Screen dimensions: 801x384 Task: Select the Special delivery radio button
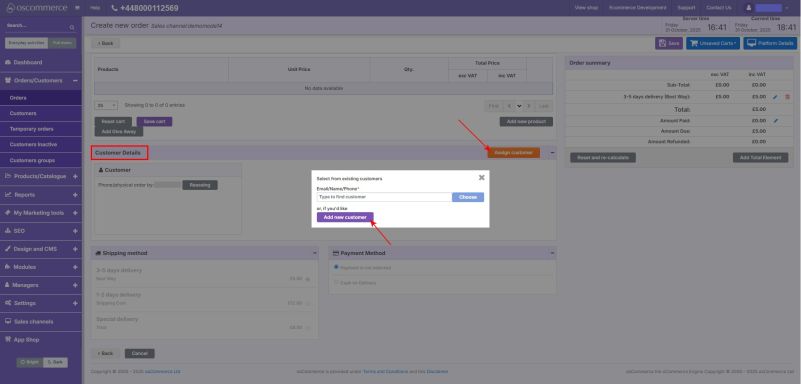point(308,327)
